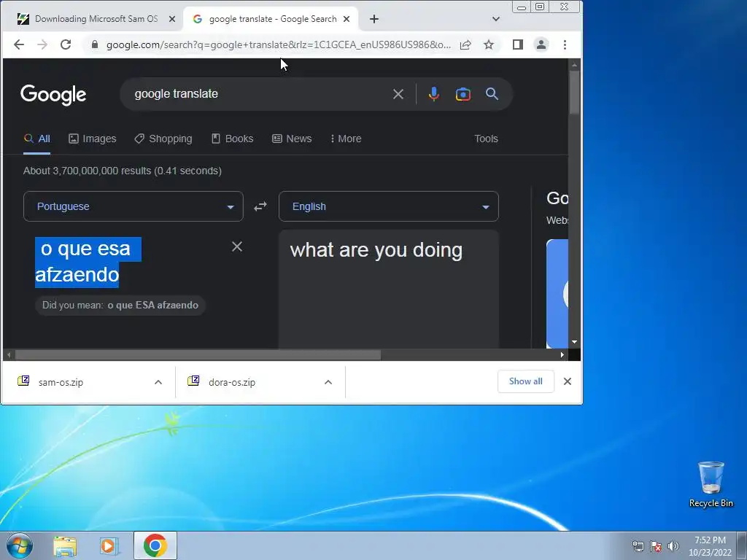Viewport: 747px width, 560px height.
Task: Open the Portuguese source language dropdown
Action: click(x=133, y=206)
